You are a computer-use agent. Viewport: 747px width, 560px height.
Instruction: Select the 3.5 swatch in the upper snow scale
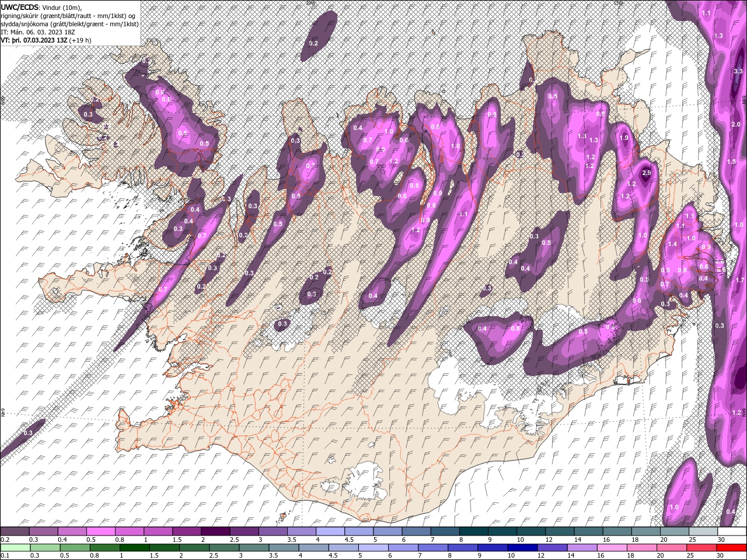(x=301, y=531)
